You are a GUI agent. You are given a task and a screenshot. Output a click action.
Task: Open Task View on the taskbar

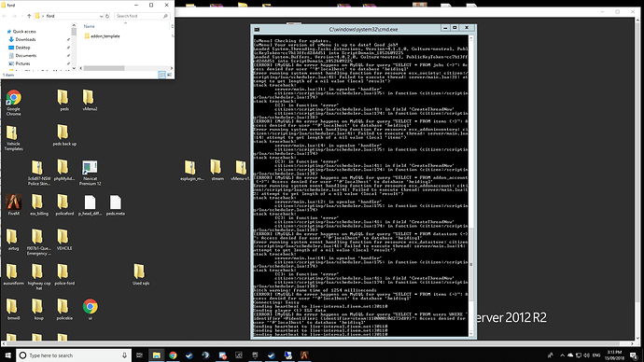coord(140,355)
